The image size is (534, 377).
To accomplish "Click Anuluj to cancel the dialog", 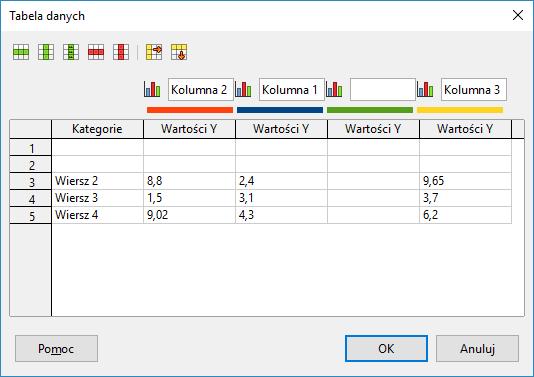I will point(477,348).
